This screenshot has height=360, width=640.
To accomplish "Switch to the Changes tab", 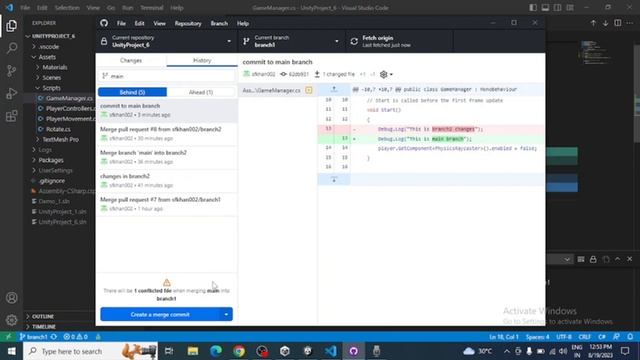I will pos(131,60).
